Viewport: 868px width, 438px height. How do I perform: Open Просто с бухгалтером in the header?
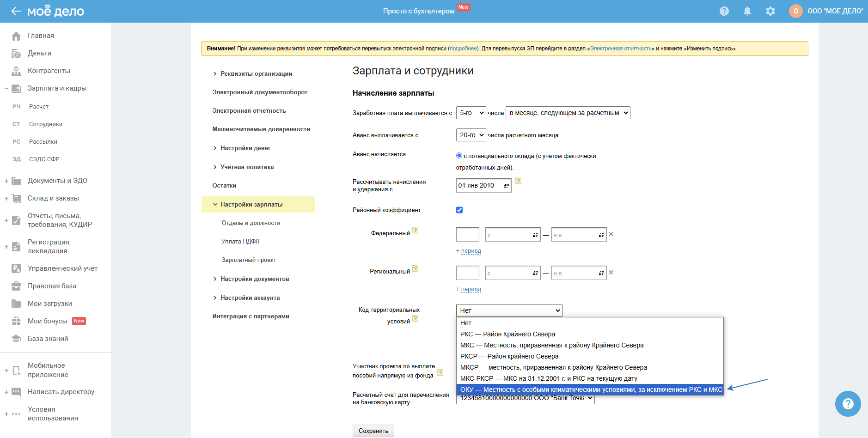tap(419, 11)
